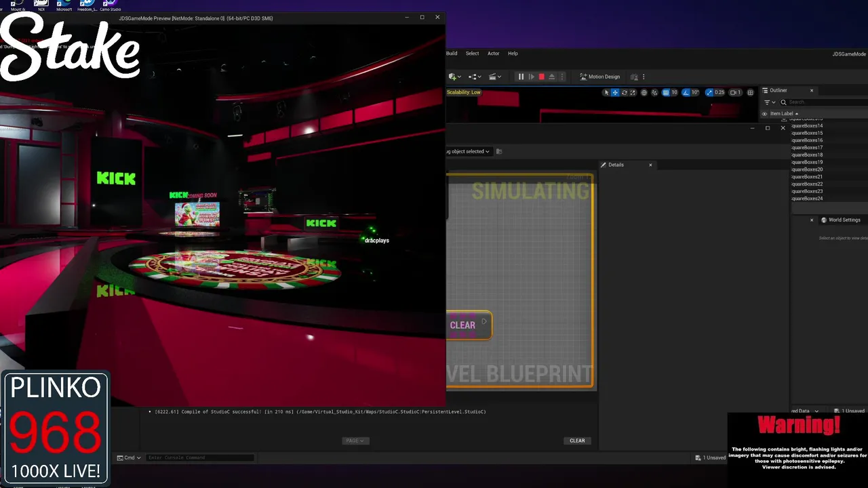Stop the play session with red square

(x=541, y=77)
